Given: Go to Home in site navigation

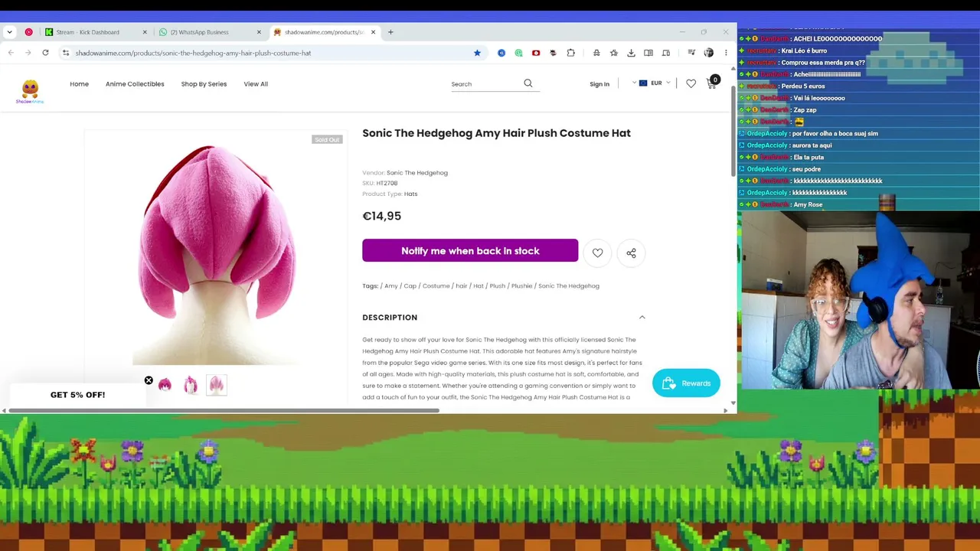Looking at the screenshot, I should point(80,84).
